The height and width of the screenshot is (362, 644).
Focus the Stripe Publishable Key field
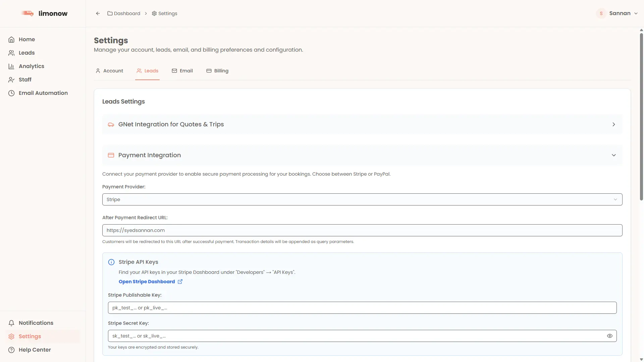coord(362,308)
